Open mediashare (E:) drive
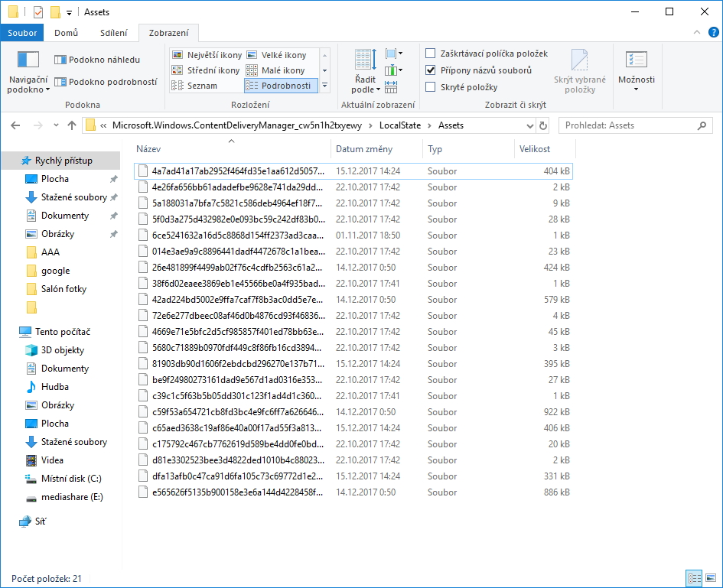Viewport: 723px width, 588px height. [x=72, y=497]
